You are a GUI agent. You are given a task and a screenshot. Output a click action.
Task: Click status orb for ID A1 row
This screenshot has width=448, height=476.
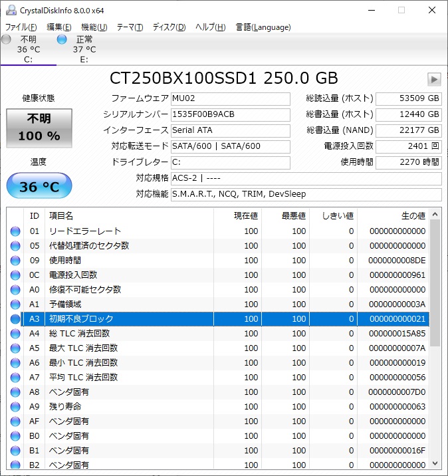pos(15,304)
